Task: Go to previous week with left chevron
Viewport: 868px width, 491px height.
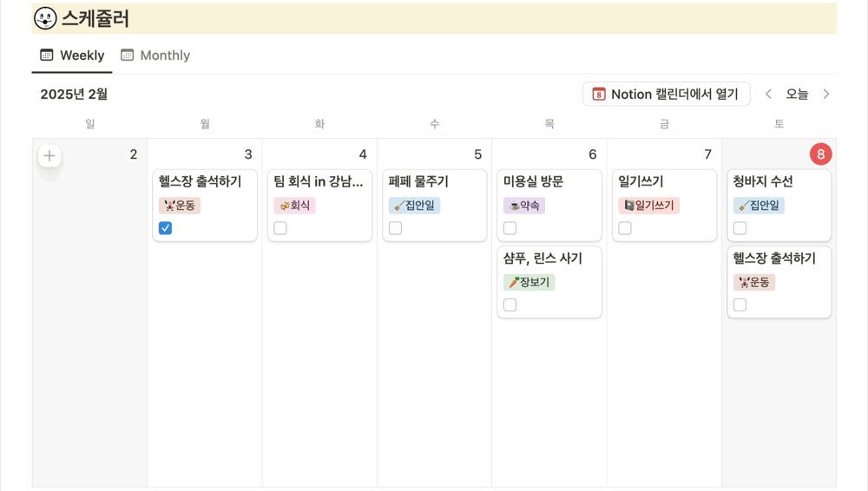Action: point(768,94)
